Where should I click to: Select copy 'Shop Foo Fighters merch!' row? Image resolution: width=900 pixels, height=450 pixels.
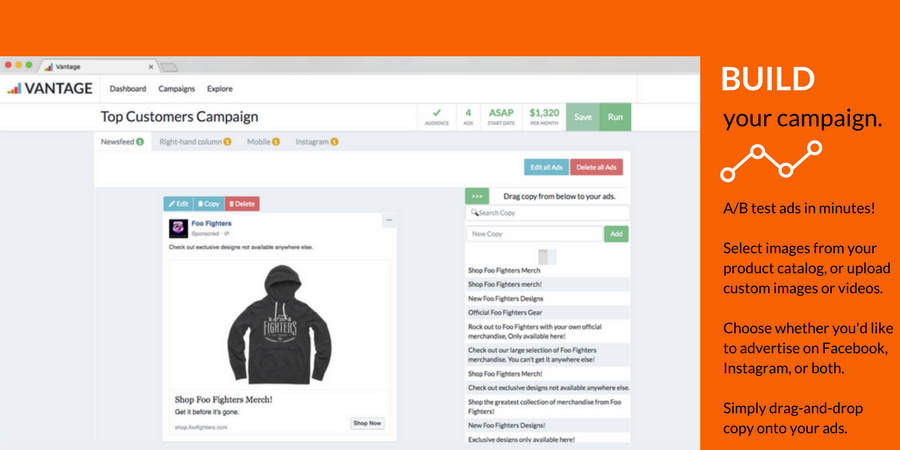pyautogui.click(x=548, y=284)
